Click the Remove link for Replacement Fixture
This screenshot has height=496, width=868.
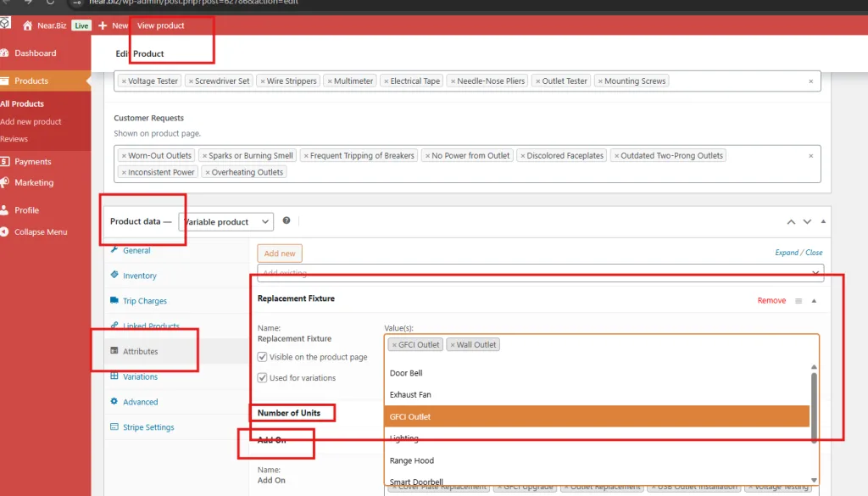(x=771, y=301)
